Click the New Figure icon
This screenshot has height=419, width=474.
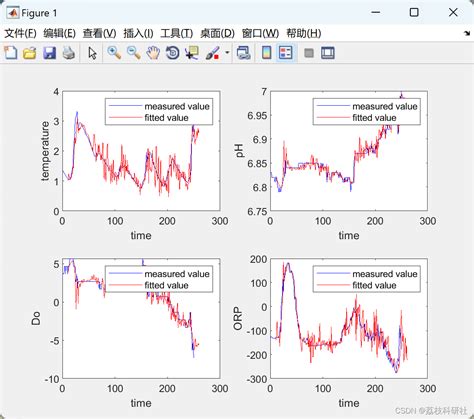[x=11, y=53]
